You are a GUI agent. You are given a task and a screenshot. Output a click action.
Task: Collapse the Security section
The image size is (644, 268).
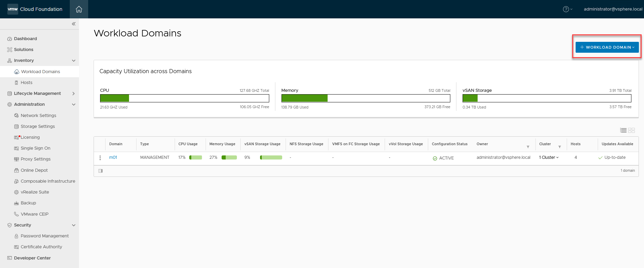pos(74,225)
